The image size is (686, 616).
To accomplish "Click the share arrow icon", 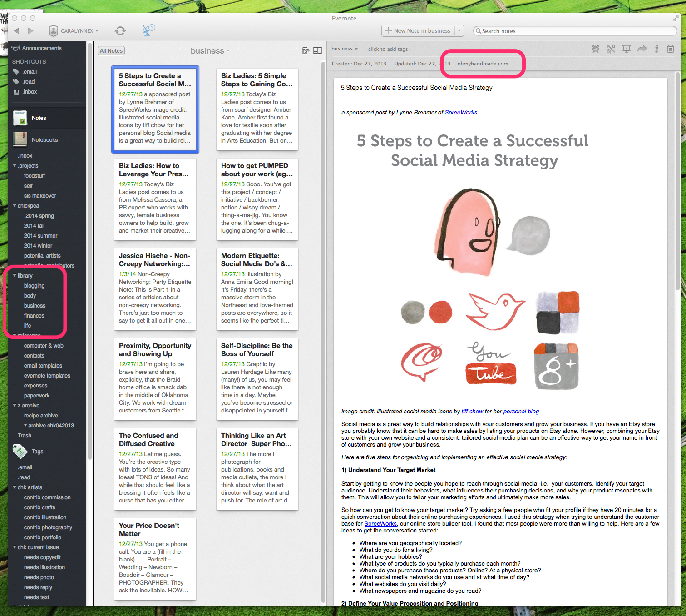I will tap(642, 49).
